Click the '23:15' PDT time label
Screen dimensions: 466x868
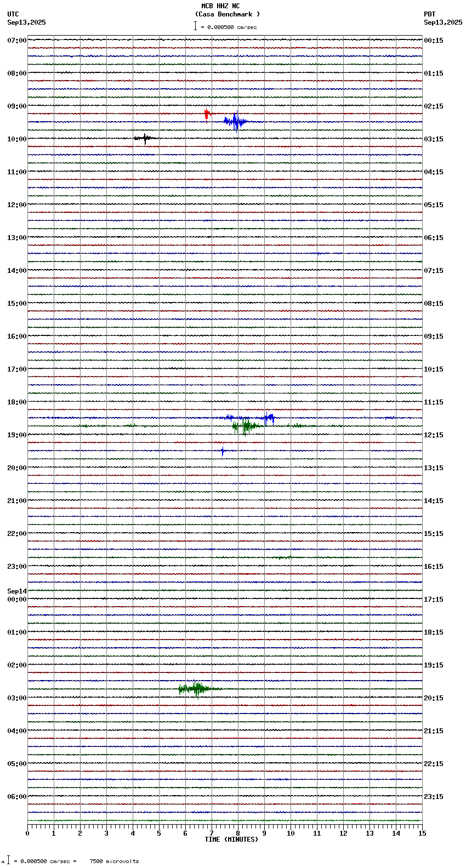(x=434, y=797)
